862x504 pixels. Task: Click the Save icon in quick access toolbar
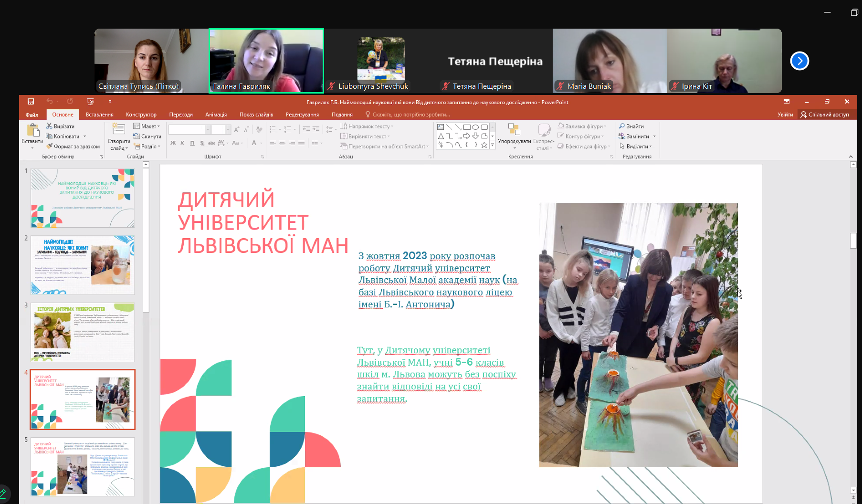point(31,102)
